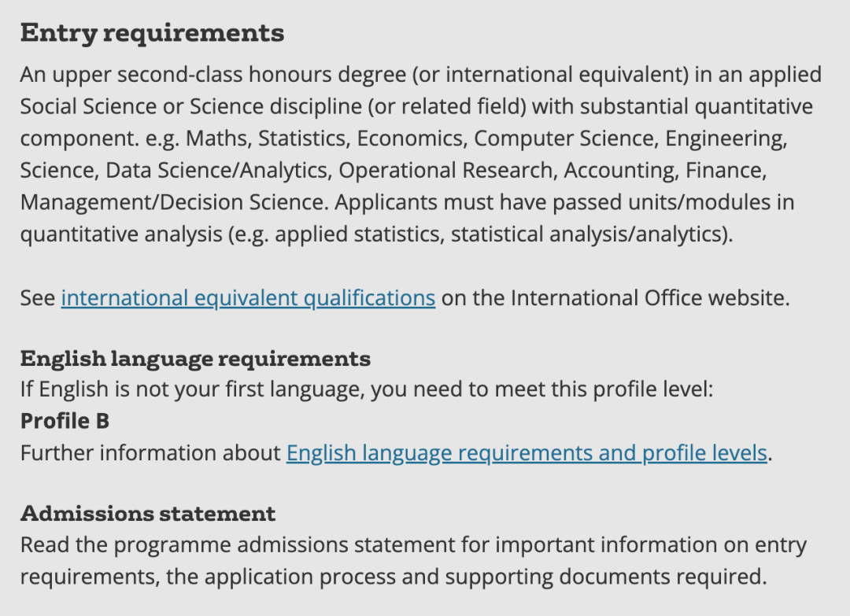Open the international equivalent qualifications link

248,298
